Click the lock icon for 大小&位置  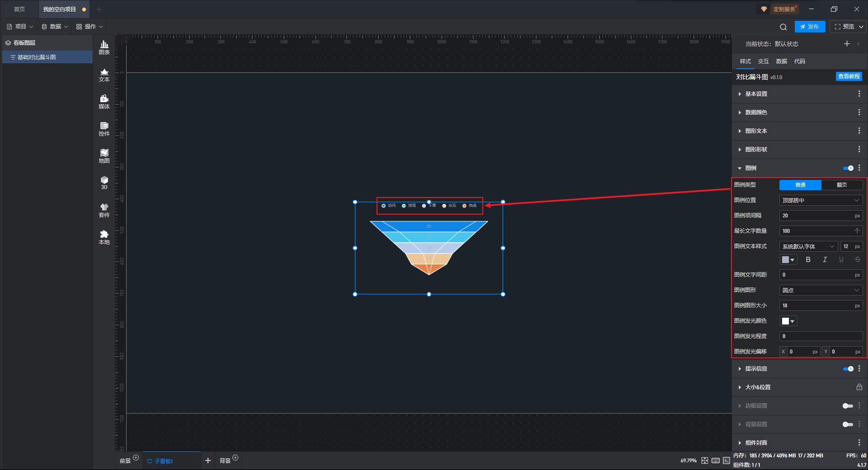click(x=859, y=387)
